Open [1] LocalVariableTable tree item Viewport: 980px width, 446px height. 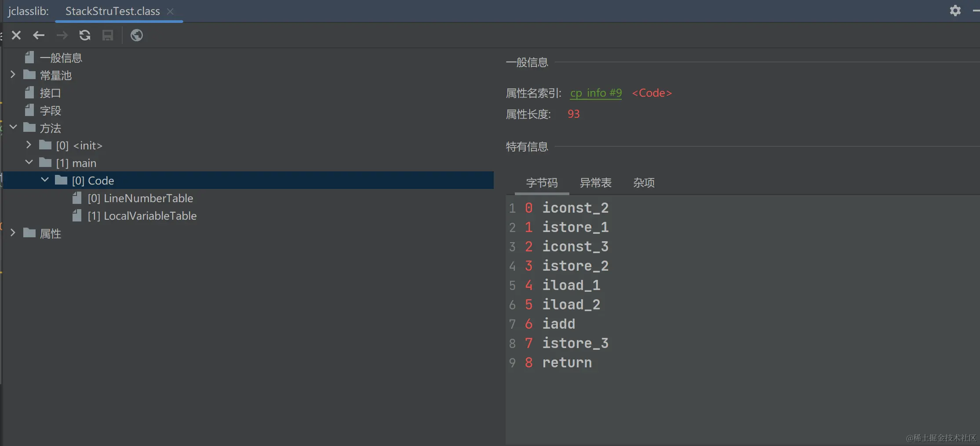(142, 216)
